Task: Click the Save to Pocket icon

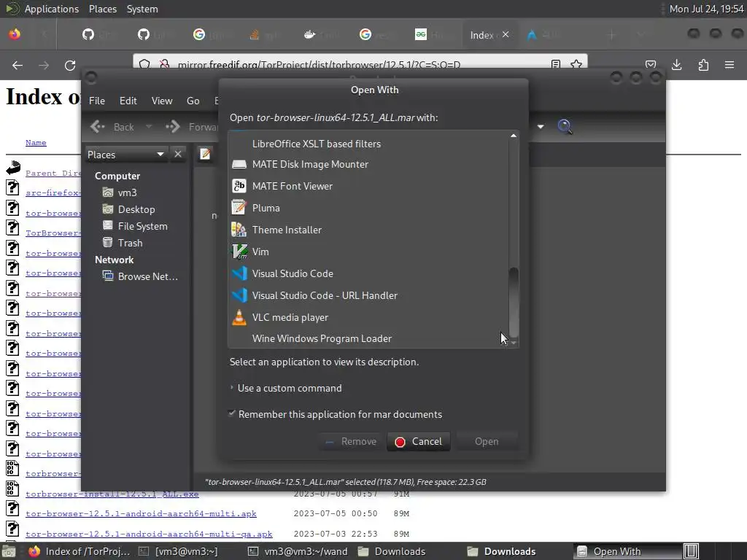Action: 651,65
